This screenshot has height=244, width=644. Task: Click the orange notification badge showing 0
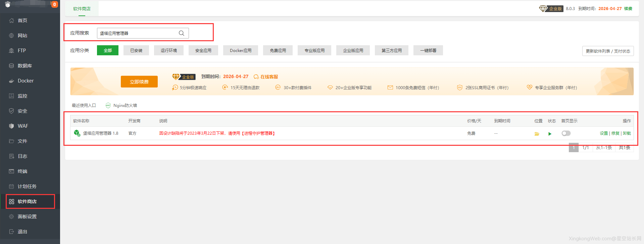(54, 4)
